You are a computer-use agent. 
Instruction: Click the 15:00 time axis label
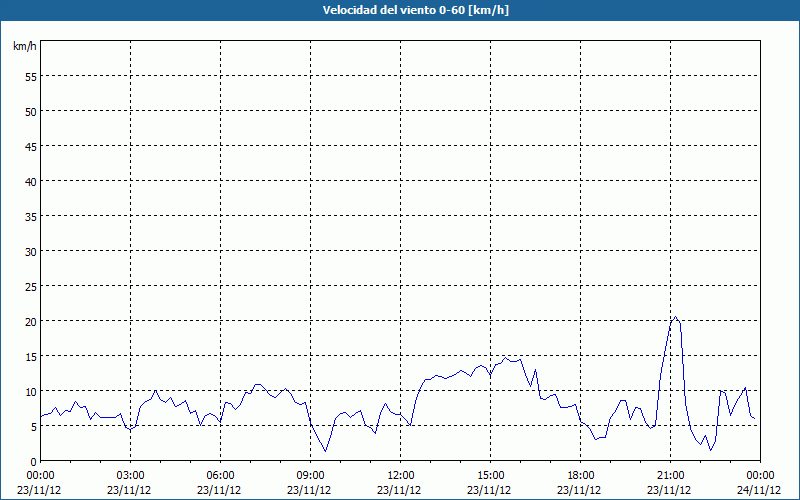[x=490, y=476]
